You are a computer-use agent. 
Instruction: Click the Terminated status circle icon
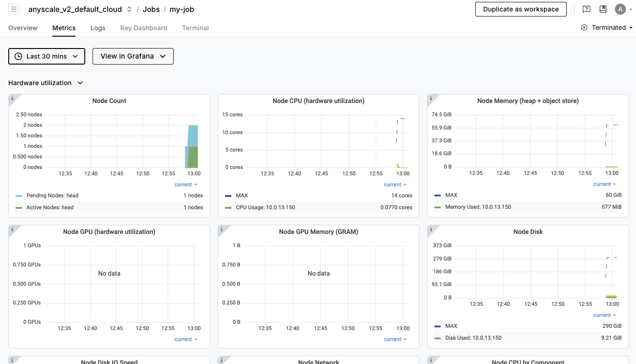click(584, 27)
